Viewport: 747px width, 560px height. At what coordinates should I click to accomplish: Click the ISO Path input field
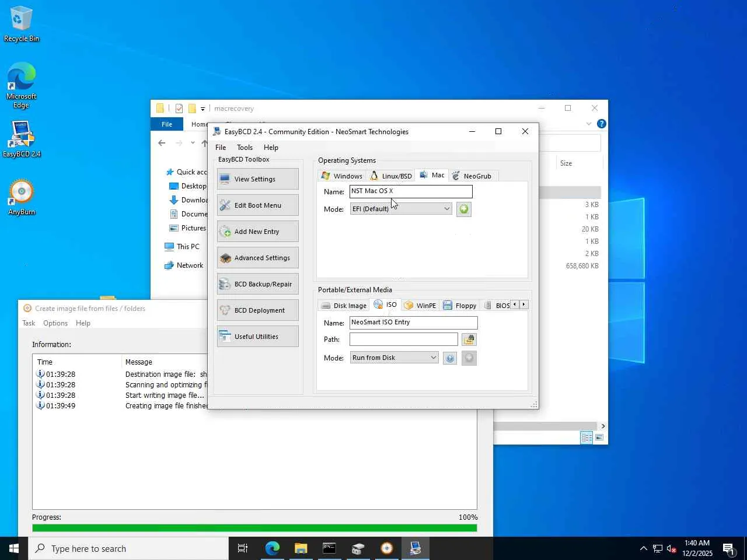(403, 339)
